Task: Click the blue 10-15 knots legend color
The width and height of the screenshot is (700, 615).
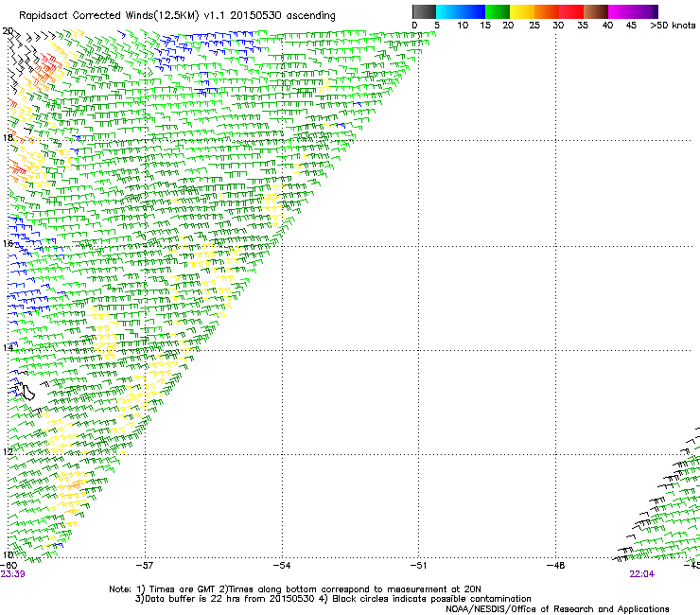Action: (x=473, y=11)
